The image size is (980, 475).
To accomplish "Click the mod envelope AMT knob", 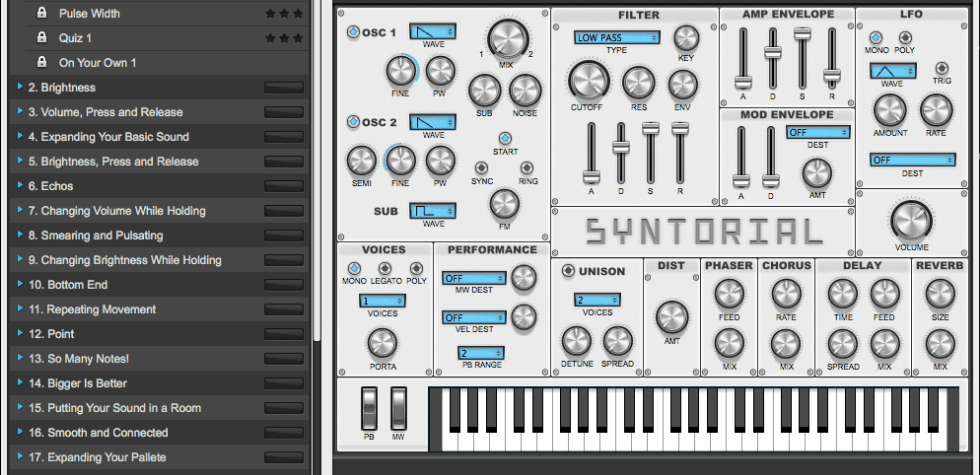I will tap(817, 173).
